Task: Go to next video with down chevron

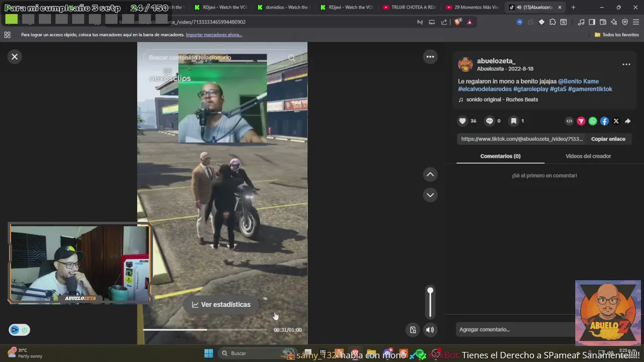Action: [x=430, y=195]
